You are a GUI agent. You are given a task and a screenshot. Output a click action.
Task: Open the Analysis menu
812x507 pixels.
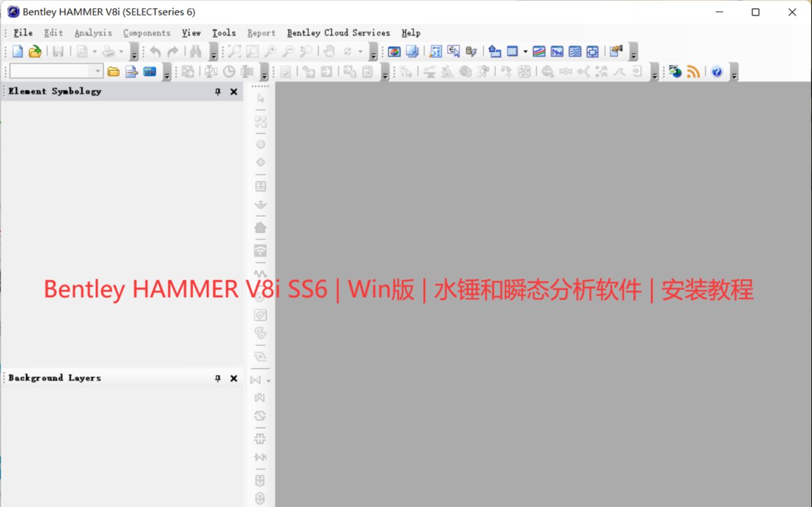coord(93,33)
